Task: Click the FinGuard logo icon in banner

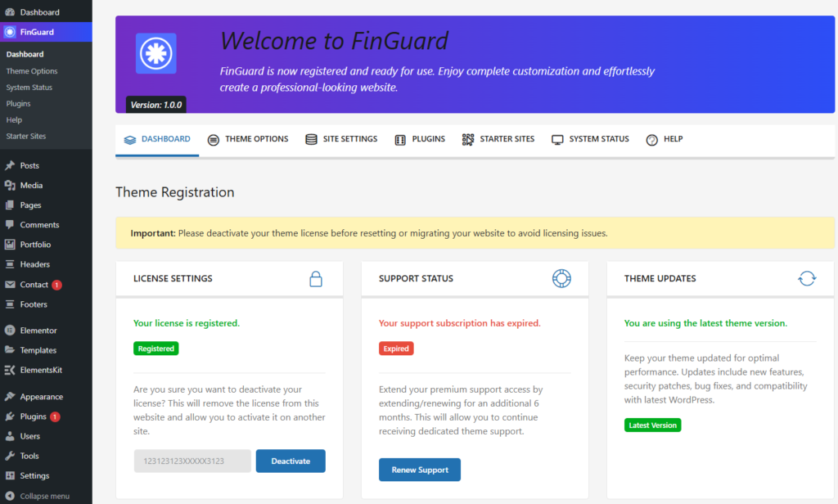Action: pyautogui.click(x=155, y=54)
